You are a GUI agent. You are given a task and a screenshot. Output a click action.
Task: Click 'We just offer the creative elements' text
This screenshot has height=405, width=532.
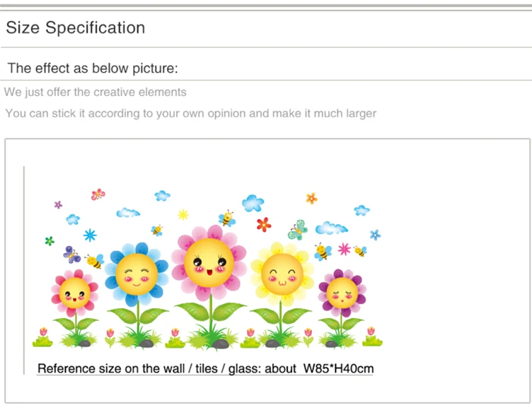click(96, 92)
